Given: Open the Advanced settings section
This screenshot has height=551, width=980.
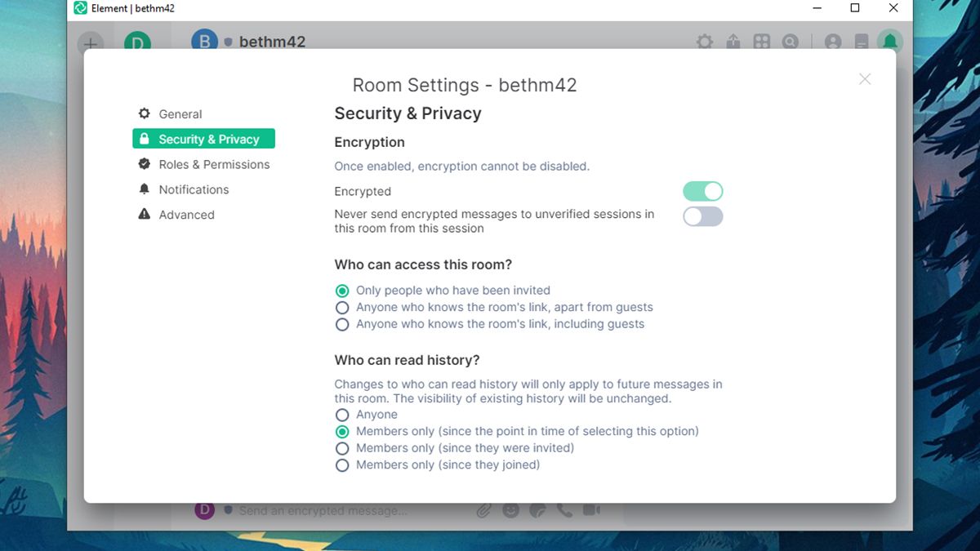Looking at the screenshot, I should [186, 215].
